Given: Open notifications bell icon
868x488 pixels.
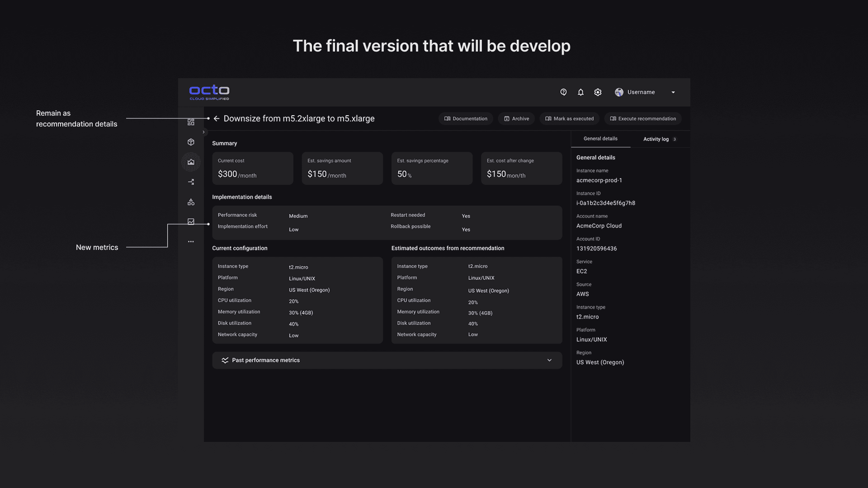Looking at the screenshot, I should pos(580,92).
